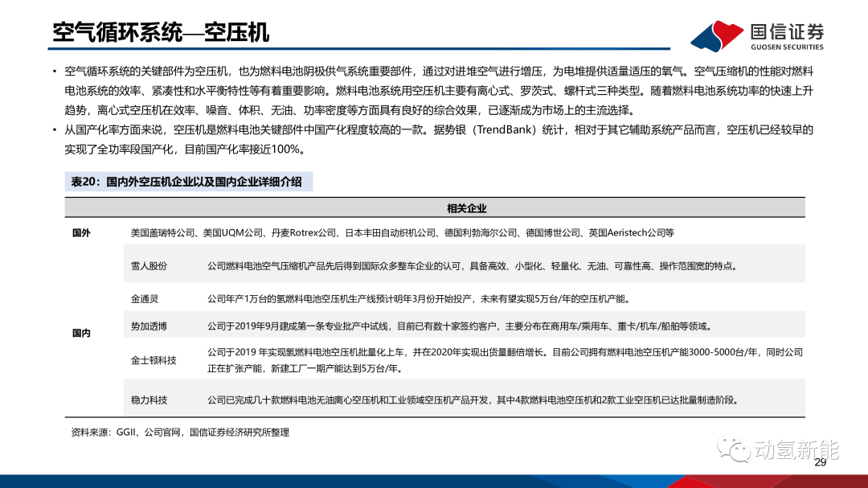Click the 金通灵 description about 年产1万台
868x488 pixels.
coord(419,299)
